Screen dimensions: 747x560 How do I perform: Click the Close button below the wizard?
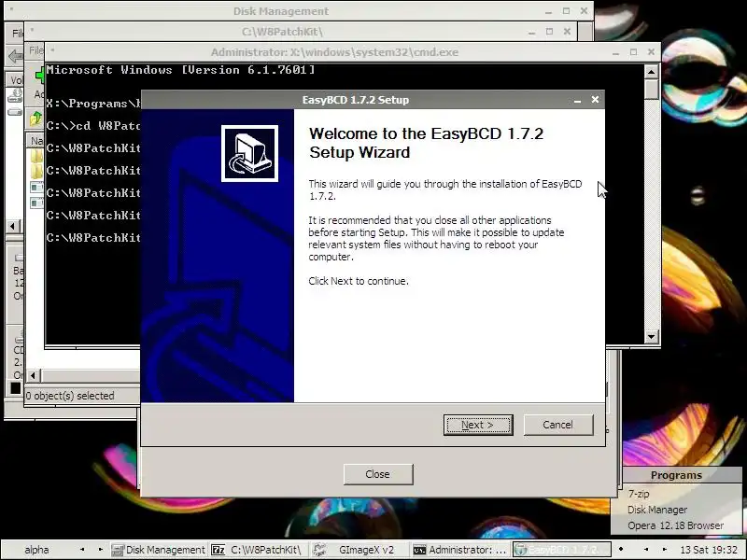coord(378,474)
